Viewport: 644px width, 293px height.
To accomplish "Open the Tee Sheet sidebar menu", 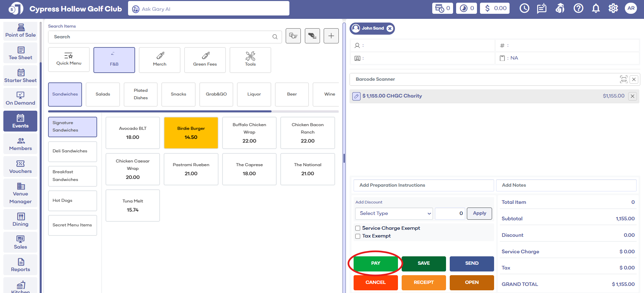I will click(21, 53).
